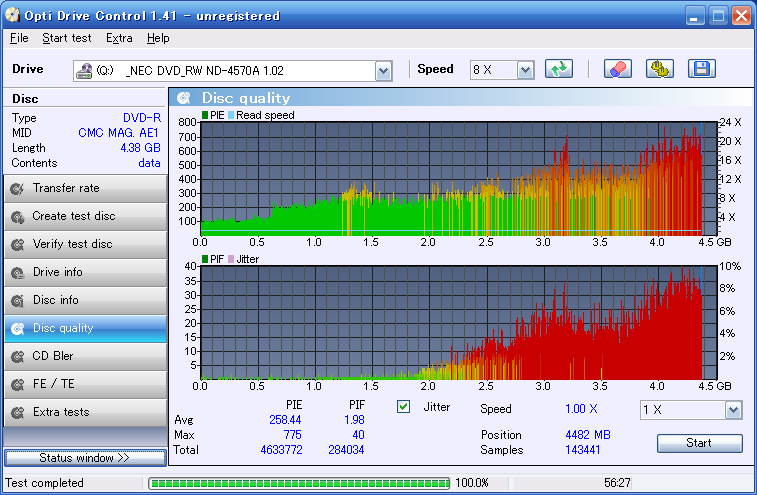Click the 100.0% progress percentage text
This screenshot has height=495, width=757.
[472, 483]
